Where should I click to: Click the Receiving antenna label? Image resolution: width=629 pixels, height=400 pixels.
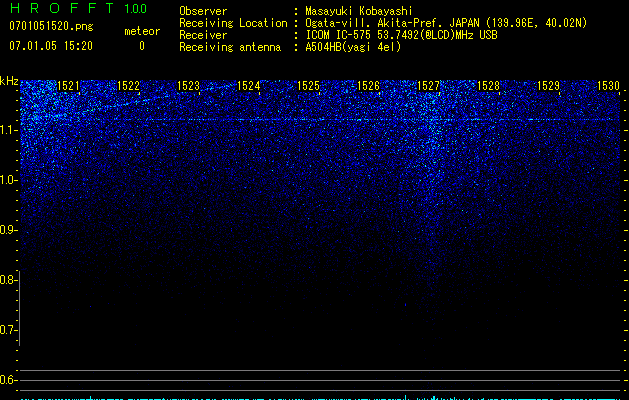coord(230,47)
